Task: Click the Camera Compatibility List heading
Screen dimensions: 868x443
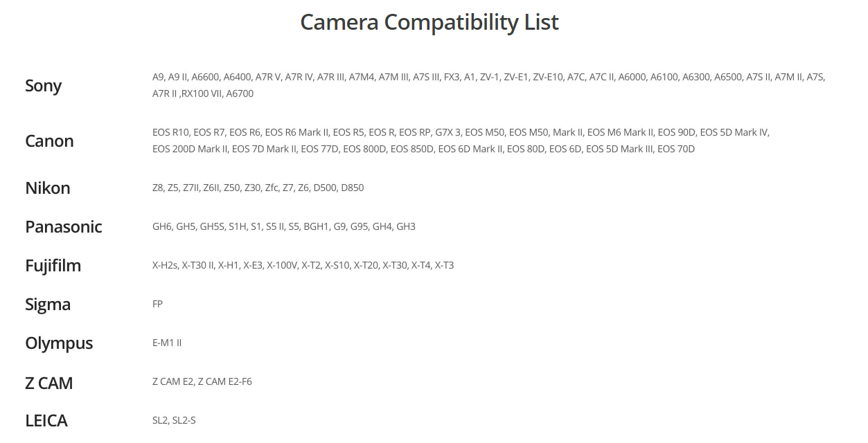Action: tap(429, 22)
